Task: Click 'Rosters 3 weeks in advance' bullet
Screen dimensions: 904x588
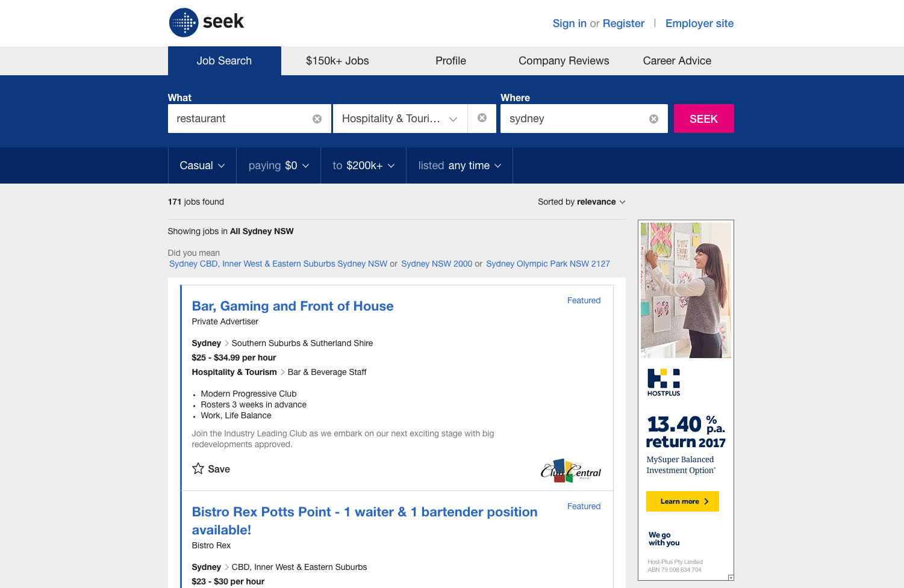Action: 254,404
